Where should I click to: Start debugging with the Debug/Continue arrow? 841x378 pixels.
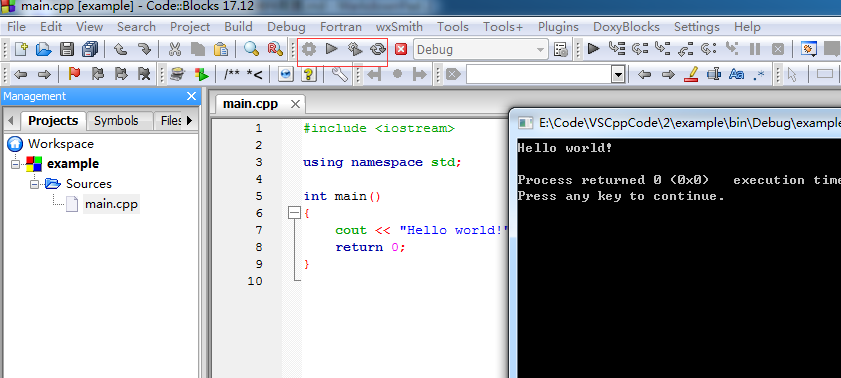(x=593, y=49)
